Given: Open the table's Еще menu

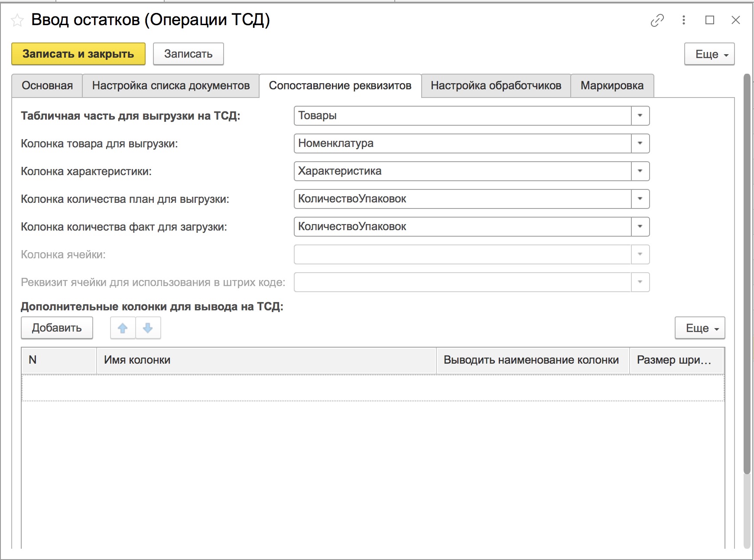Looking at the screenshot, I should click(x=700, y=328).
